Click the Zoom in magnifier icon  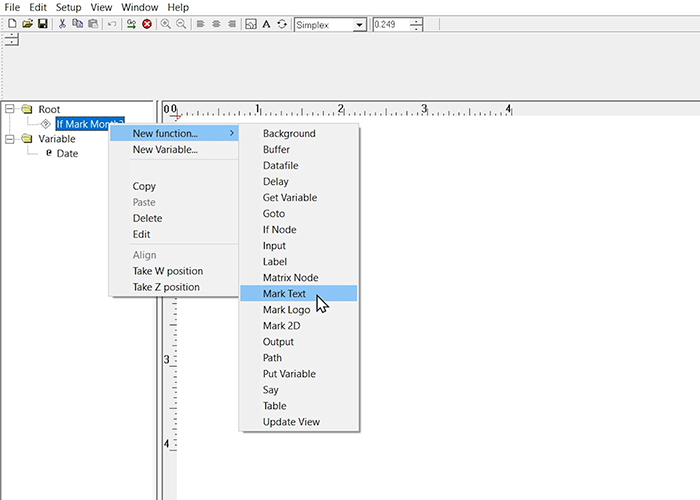[x=166, y=24]
